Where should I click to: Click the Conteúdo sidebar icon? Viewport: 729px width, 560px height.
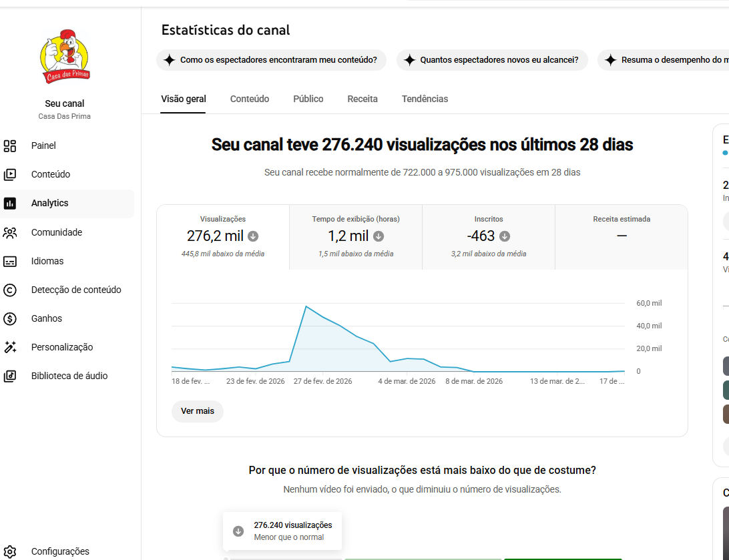[10, 174]
